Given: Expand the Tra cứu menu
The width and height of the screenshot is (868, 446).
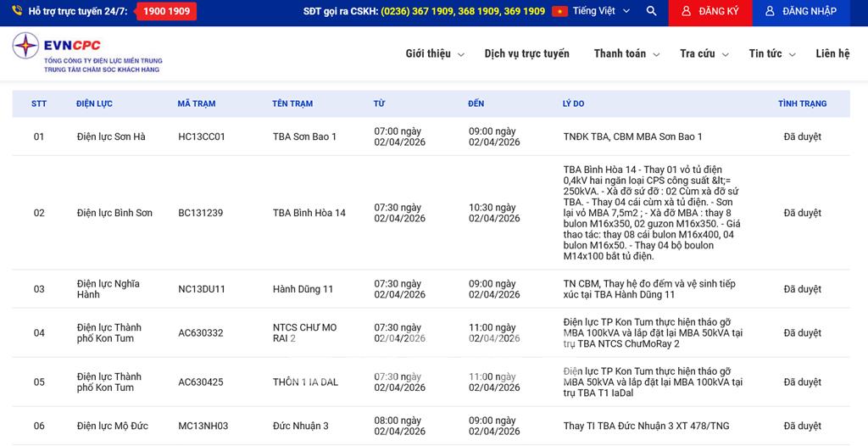Looking at the screenshot, I should pyautogui.click(x=703, y=53).
